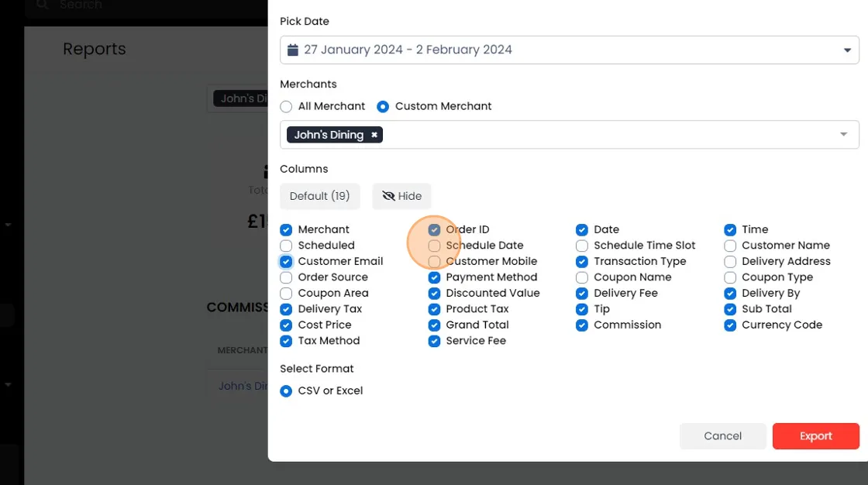
Task: Uncheck the Merchant column checkbox
Action: [286, 230]
